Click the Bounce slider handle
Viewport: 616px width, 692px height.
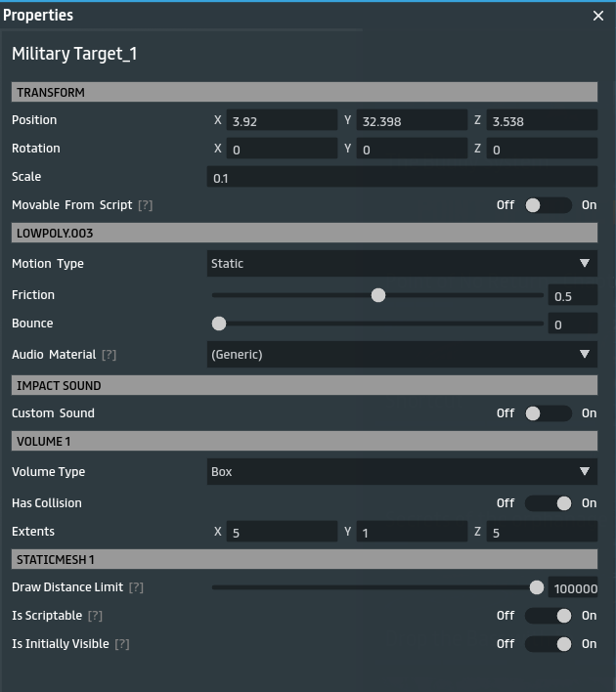(x=219, y=324)
